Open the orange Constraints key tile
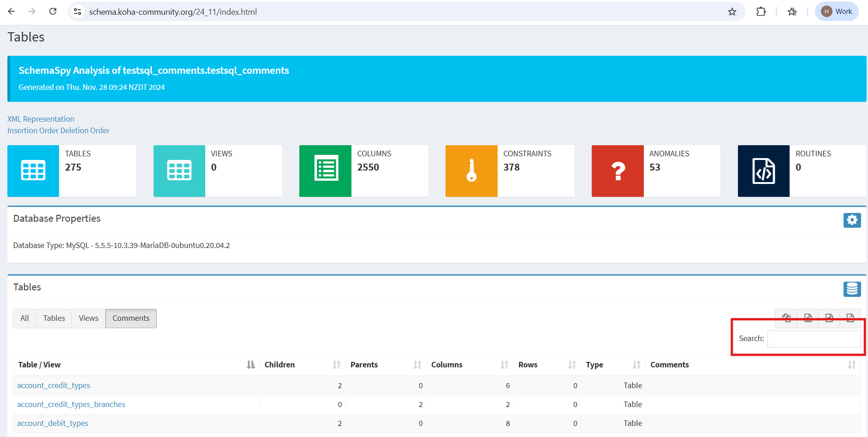The image size is (868, 437). click(x=471, y=171)
